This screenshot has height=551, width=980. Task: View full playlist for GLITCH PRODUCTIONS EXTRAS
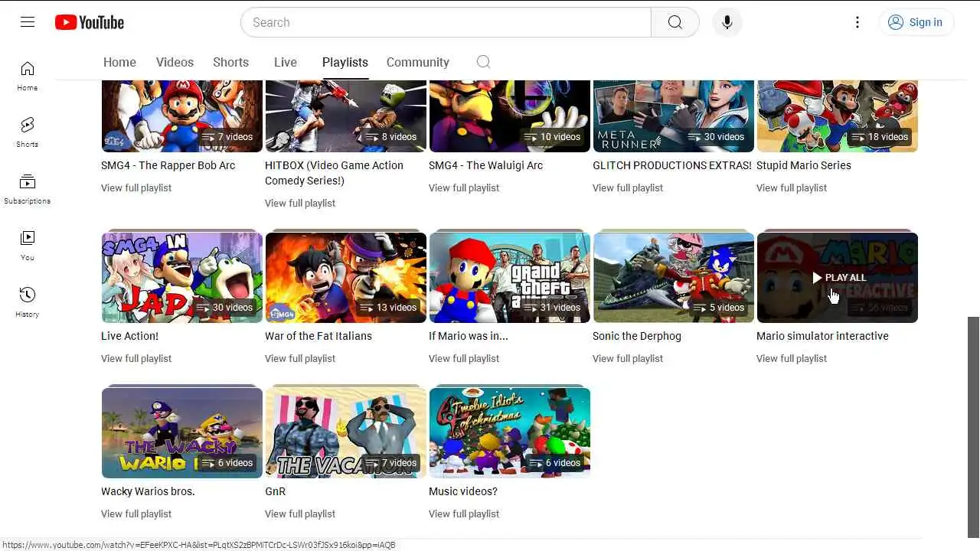tap(628, 187)
